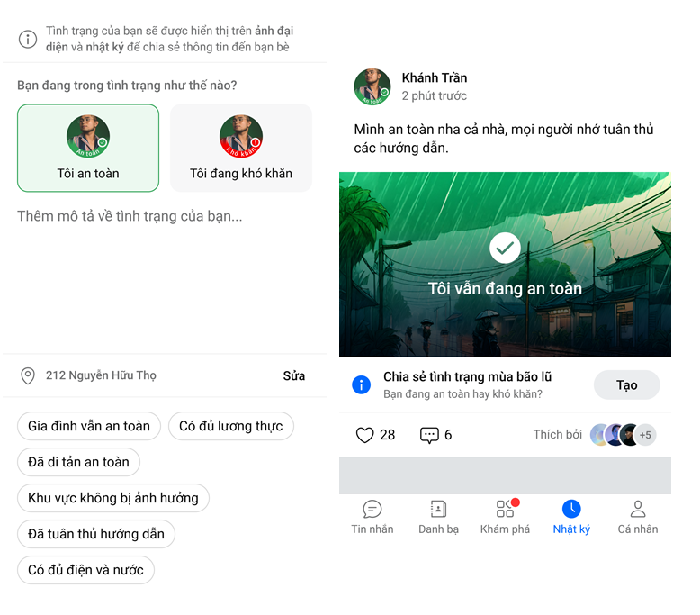Open the Khám phá discover tab

(x=505, y=518)
